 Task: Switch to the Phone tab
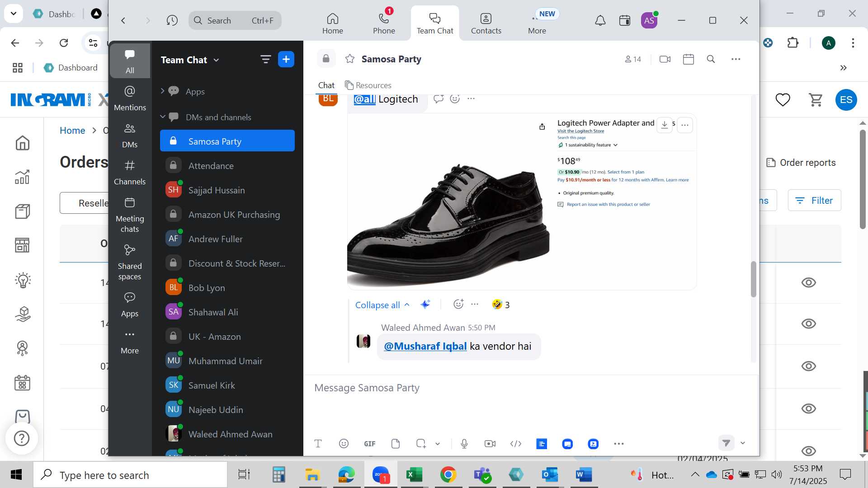point(384,23)
